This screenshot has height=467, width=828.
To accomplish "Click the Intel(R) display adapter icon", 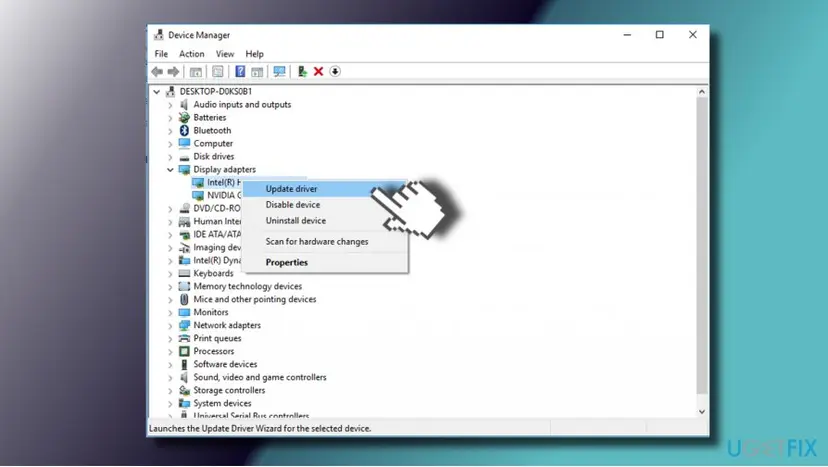I will (x=198, y=182).
